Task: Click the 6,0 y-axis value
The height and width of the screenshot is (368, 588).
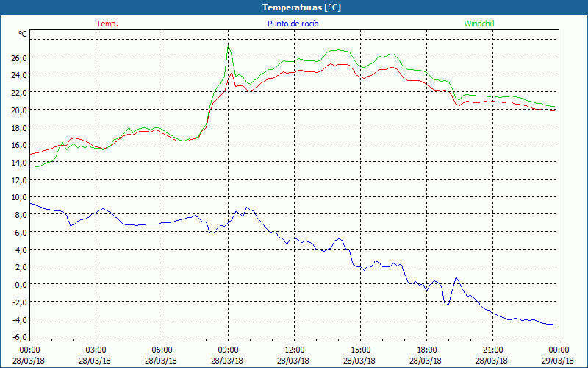Action: (21, 233)
